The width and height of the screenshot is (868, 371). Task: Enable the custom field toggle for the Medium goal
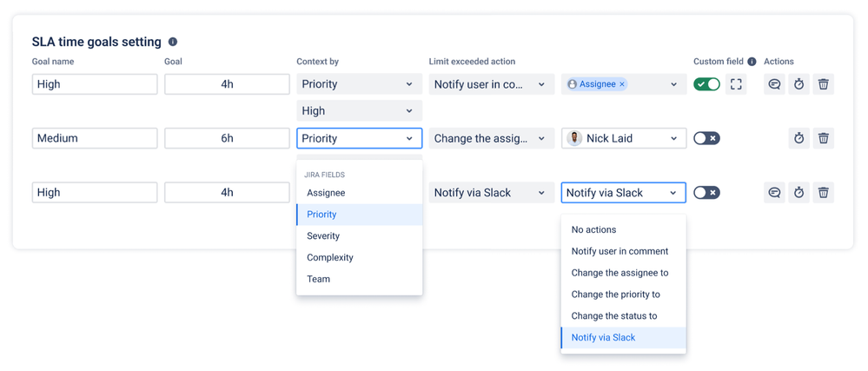pos(706,138)
